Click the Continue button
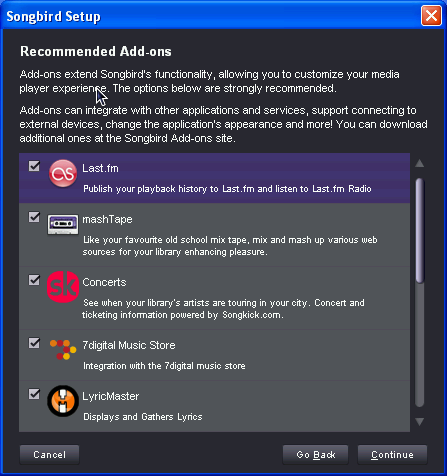447x476 pixels. [392, 455]
